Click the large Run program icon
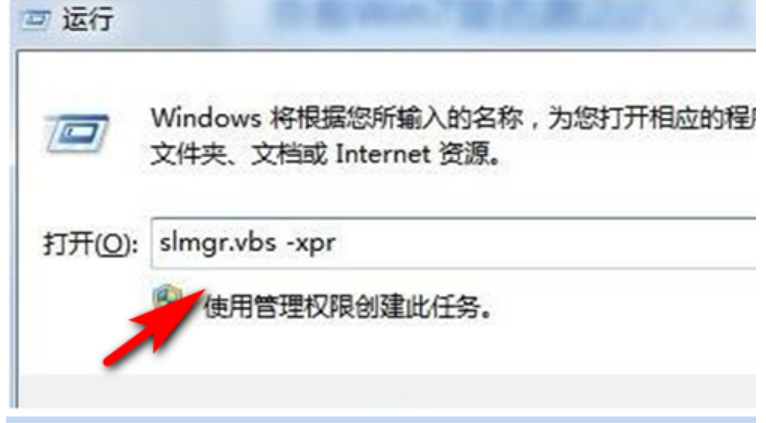This screenshot has height=423, width=766. coord(77,133)
